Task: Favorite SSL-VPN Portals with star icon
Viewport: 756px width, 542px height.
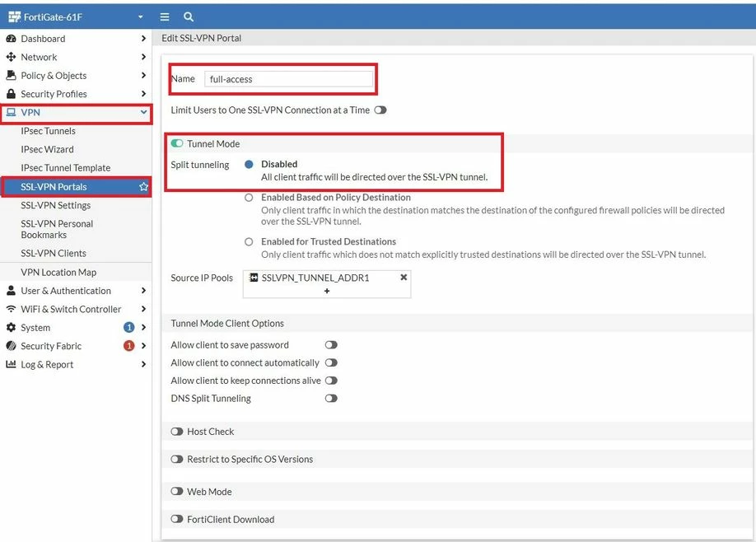Action: coord(143,187)
